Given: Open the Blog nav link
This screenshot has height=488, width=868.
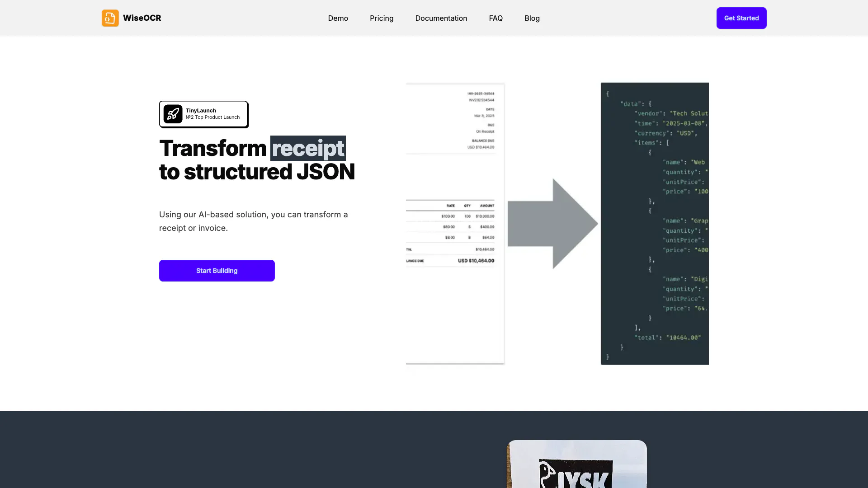Looking at the screenshot, I should click(532, 18).
